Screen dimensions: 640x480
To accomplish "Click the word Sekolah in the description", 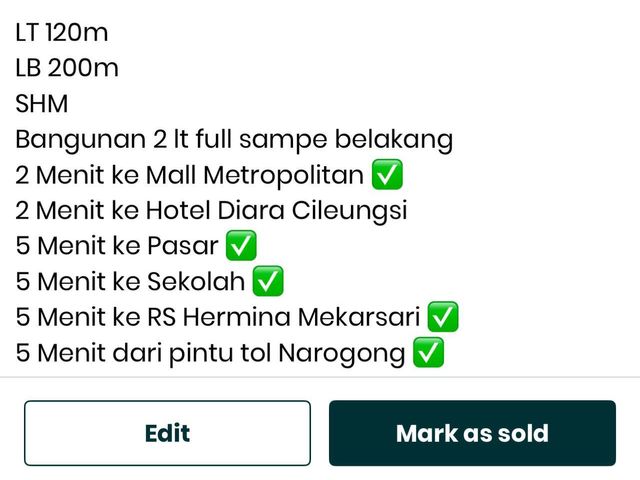I will tap(196, 282).
